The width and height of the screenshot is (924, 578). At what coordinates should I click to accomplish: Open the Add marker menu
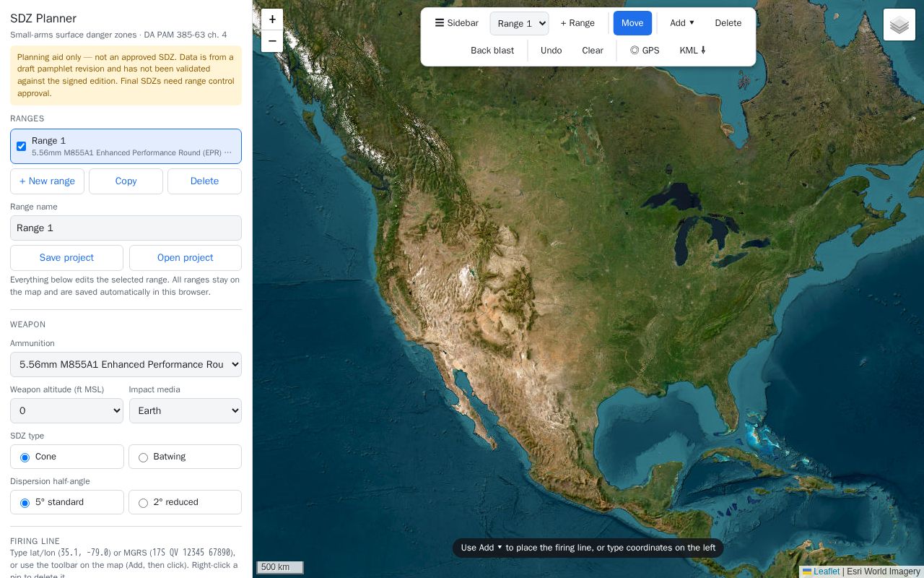[x=682, y=23]
